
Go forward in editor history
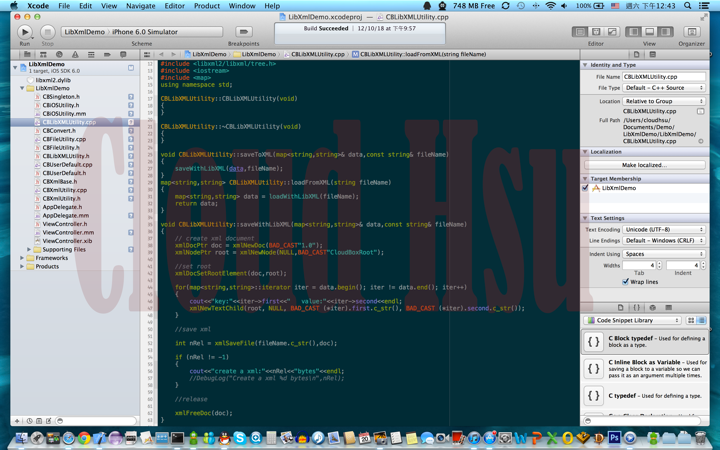pyautogui.click(x=173, y=54)
